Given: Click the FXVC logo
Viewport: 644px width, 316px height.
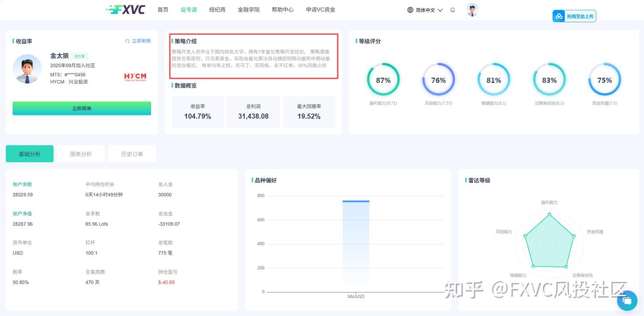Looking at the screenshot, I should (x=126, y=9).
